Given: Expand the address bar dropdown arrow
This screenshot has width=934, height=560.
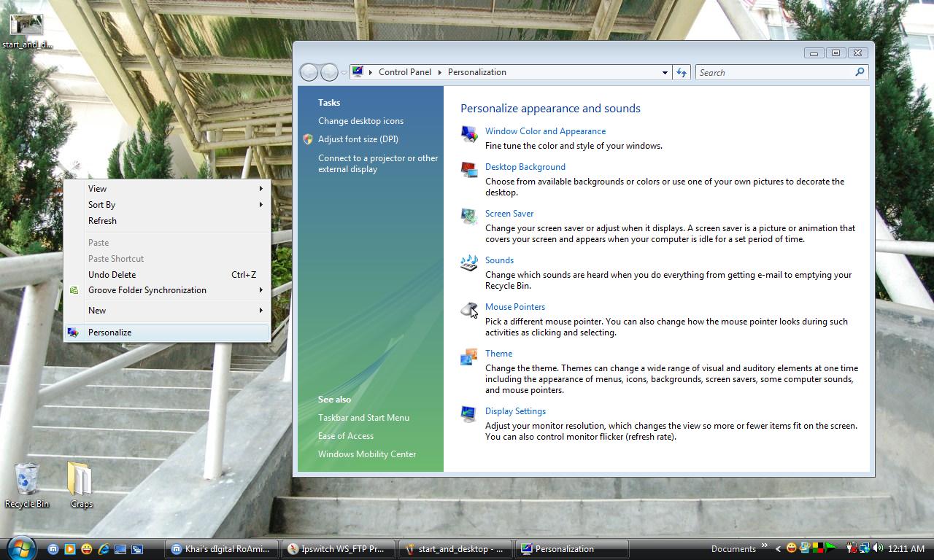Looking at the screenshot, I should (665, 72).
